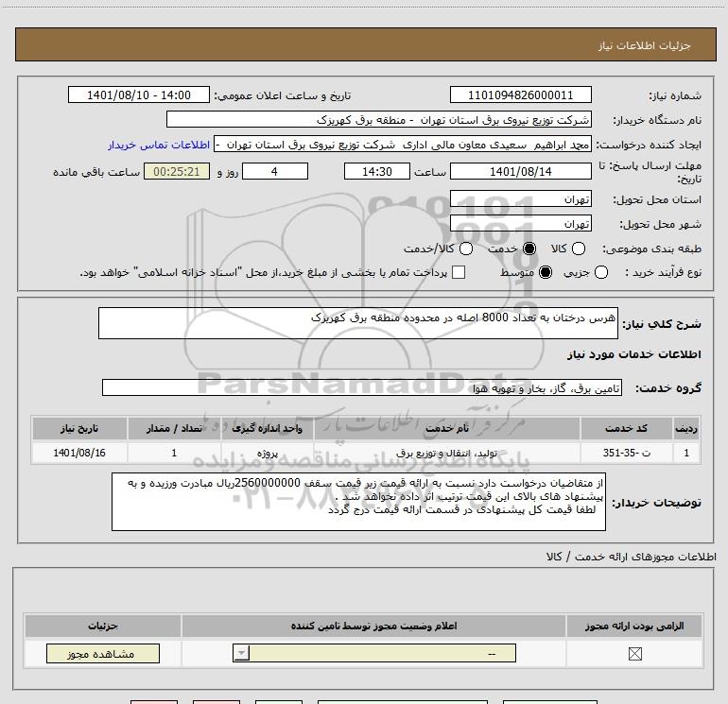Click the مشاهده مجوز button
Screen dimensions: 728x704
pos(103,653)
